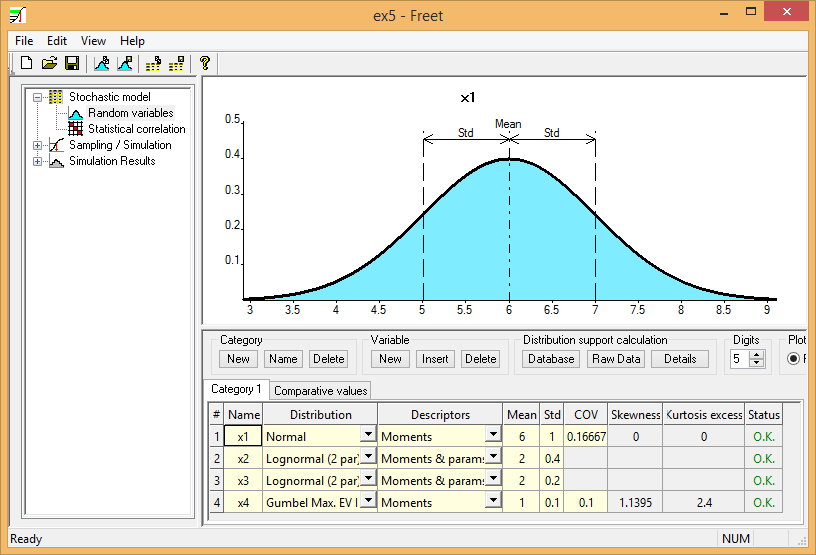This screenshot has height=555, width=816.
Task: Click the Digits input field
Action: [x=740, y=359]
